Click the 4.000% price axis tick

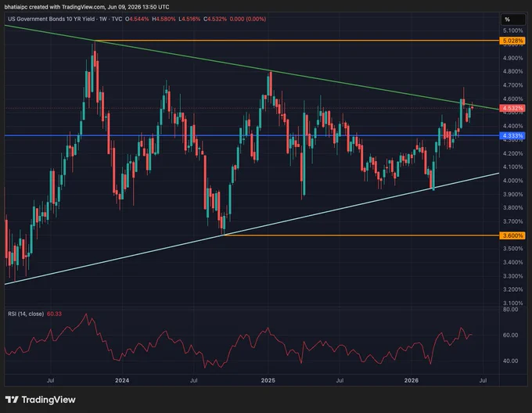(x=512, y=181)
